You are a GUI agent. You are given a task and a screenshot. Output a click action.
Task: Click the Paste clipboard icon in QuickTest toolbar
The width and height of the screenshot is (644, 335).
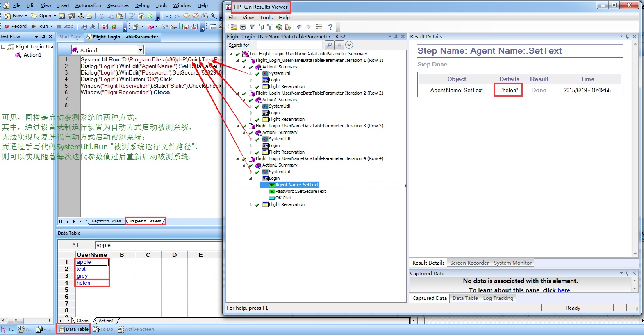point(119,16)
